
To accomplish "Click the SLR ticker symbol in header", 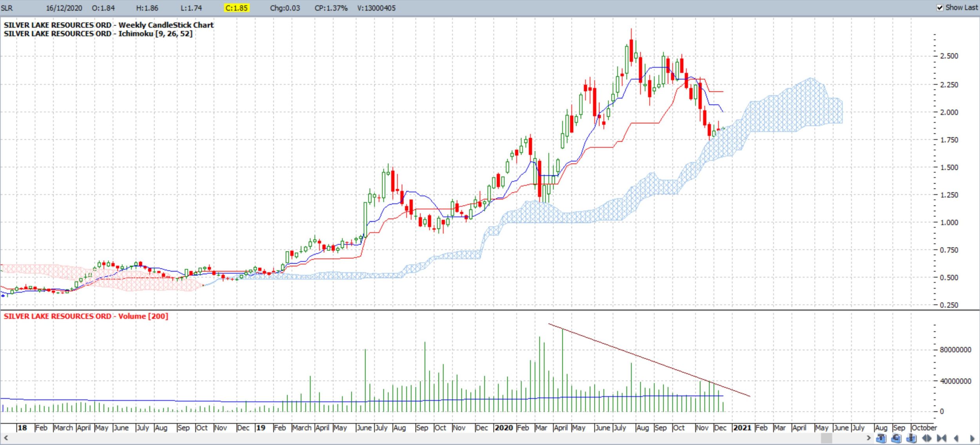I will click(7, 8).
